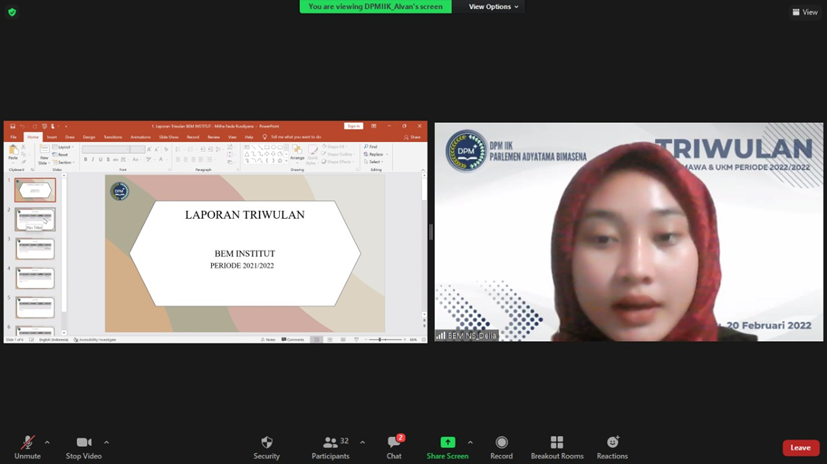The width and height of the screenshot is (827, 464).
Task: Click the View button at top right
Action: coord(805,12)
